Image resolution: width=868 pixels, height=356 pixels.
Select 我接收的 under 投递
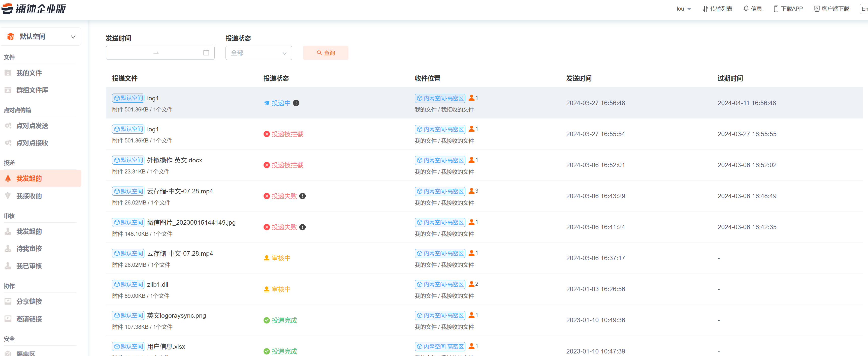(x=29, y=196)
